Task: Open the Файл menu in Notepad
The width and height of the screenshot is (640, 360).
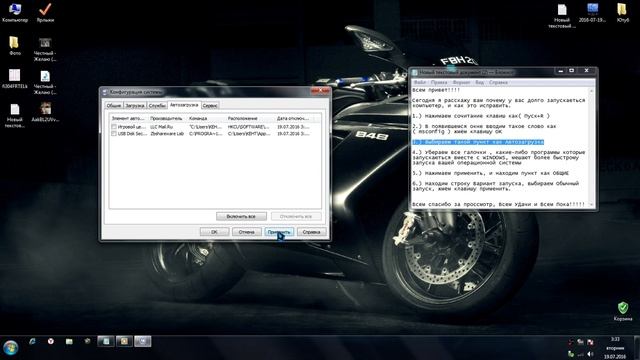Action: tap(420, 82)
